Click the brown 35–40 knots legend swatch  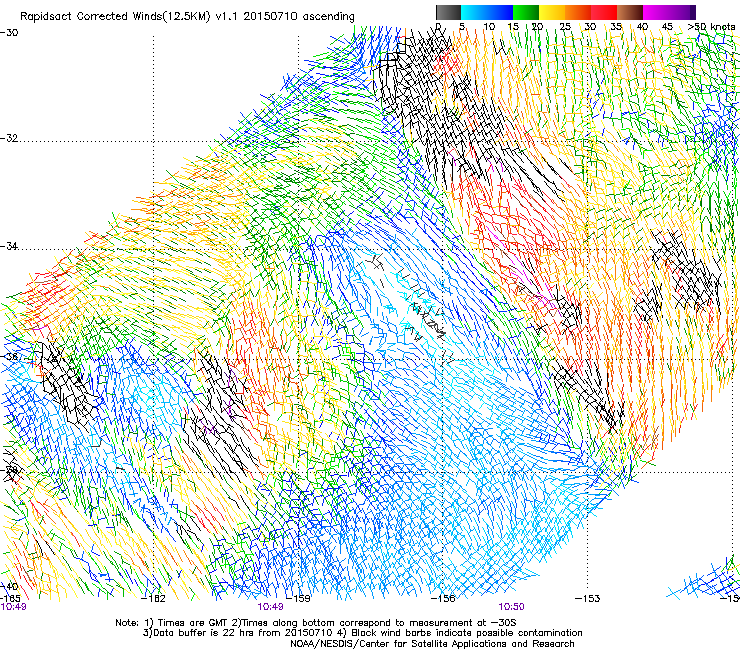(x=630, y=12)
